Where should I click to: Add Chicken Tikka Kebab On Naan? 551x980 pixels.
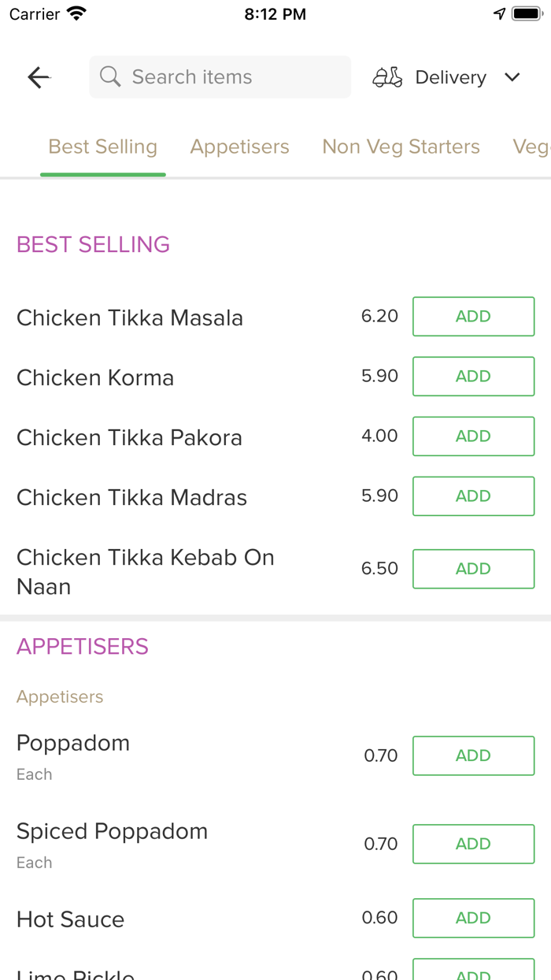click(x=473, y=569)
